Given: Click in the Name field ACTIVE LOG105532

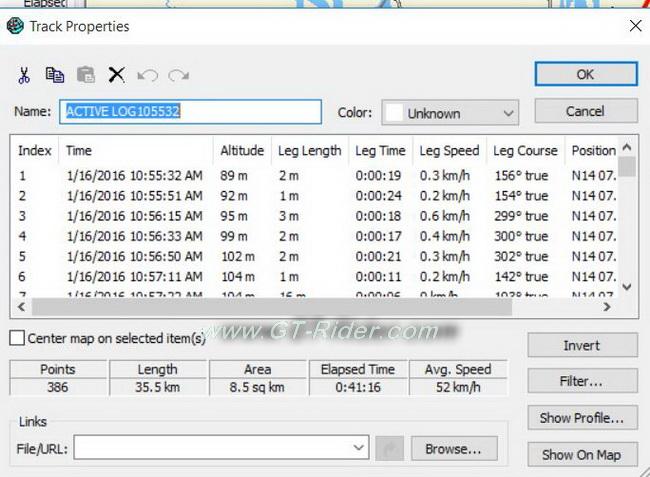Looking at the screenshot, I should (192, 112).
